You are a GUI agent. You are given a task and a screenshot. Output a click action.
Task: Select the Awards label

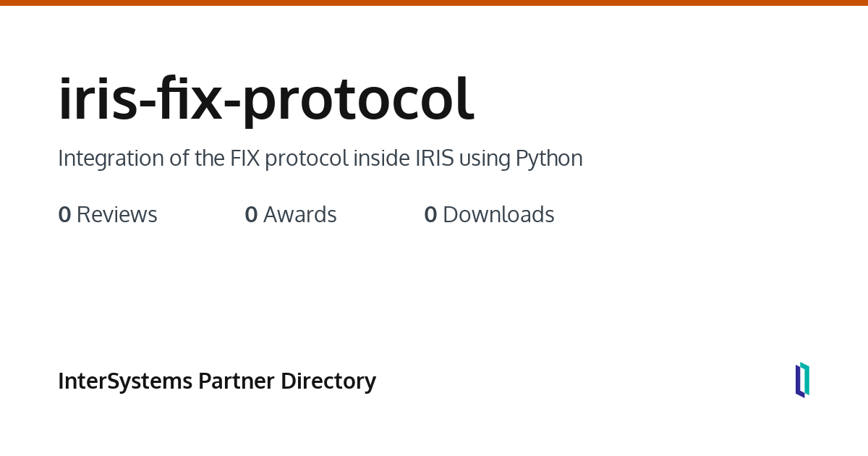300,215
